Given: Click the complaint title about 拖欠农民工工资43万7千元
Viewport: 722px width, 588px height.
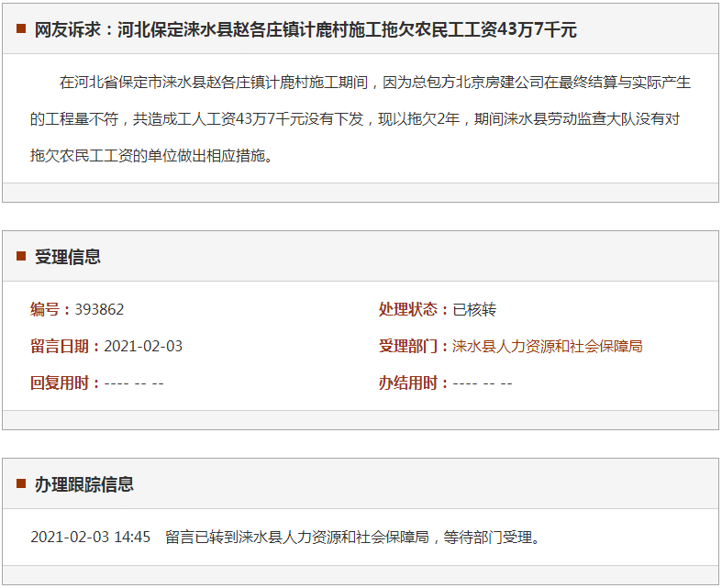Looking at the screenshot, I should pos(305,29).
